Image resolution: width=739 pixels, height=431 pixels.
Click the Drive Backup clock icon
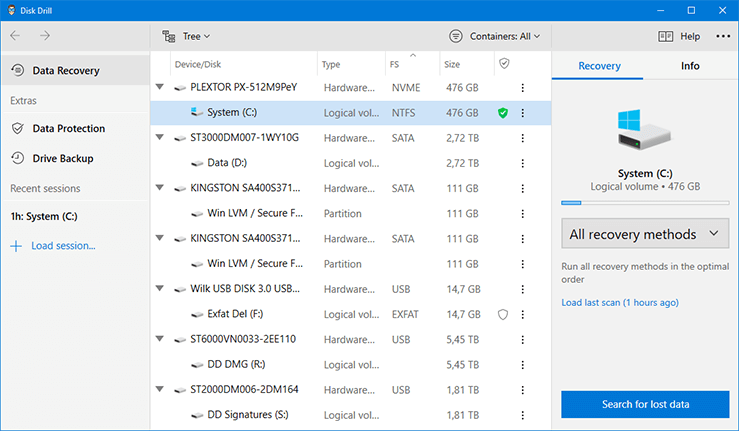[18, 158]
